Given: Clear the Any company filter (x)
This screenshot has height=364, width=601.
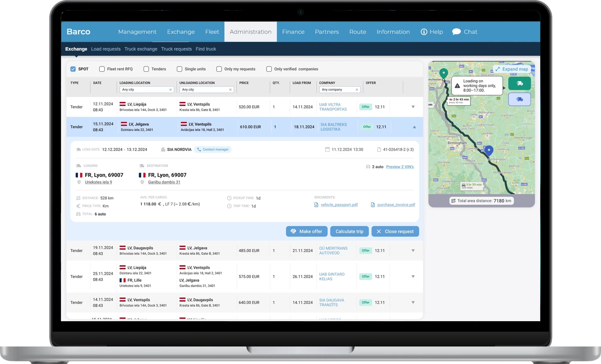Looking at the screenshot, I should tap(357, 90).
